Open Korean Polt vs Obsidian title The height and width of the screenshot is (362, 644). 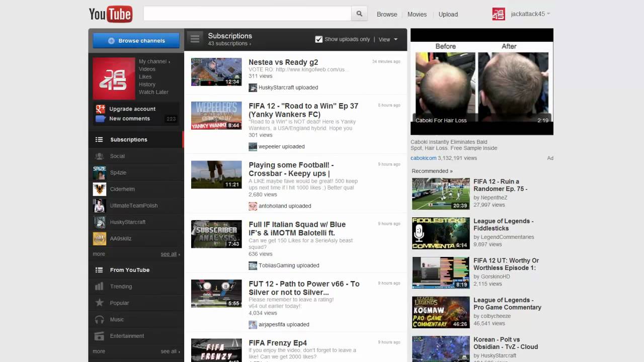coord(506,343)
